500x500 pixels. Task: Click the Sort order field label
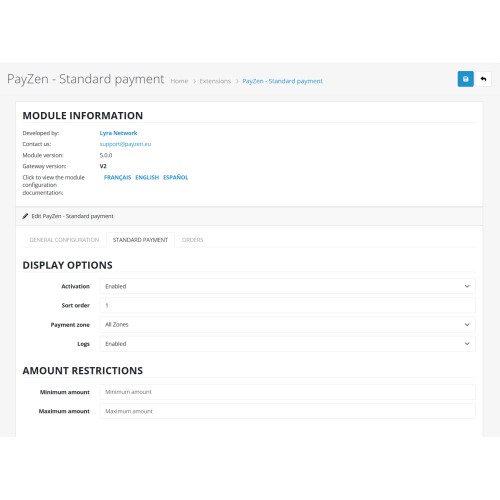click(x=76, y=305)
